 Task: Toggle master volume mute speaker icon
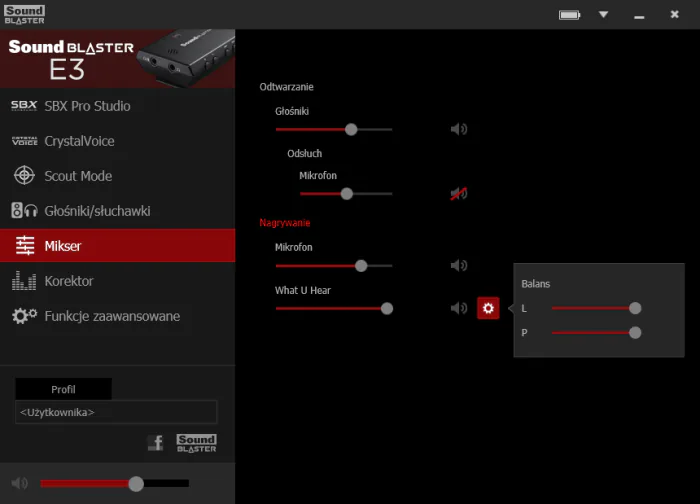(20, 483)
